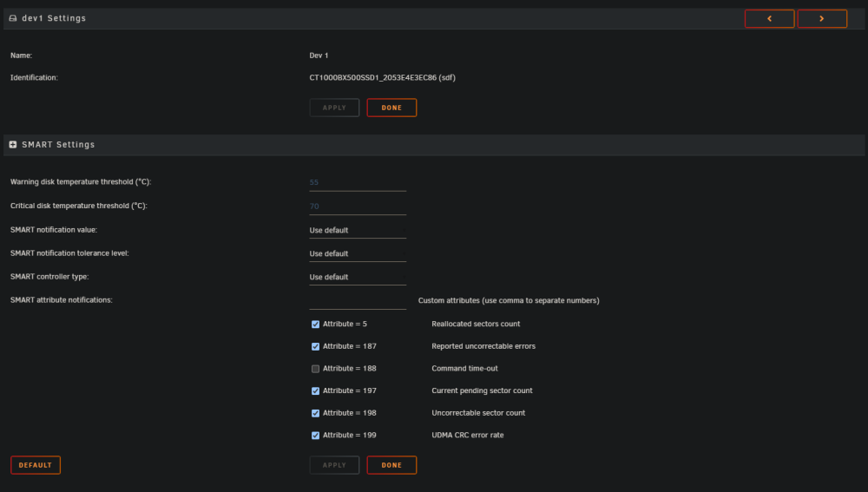Go to next device with right arrow
868x492 pixels.
[822, 19]
